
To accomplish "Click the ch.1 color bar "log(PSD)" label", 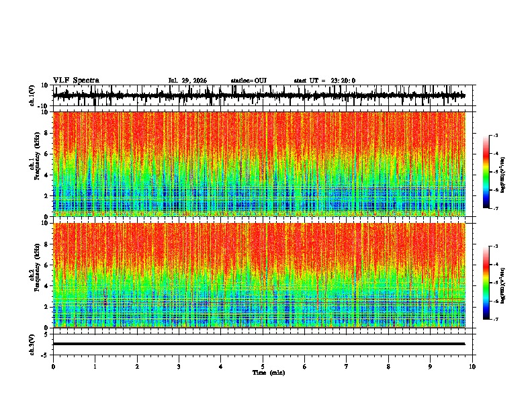I will point(502,175).
